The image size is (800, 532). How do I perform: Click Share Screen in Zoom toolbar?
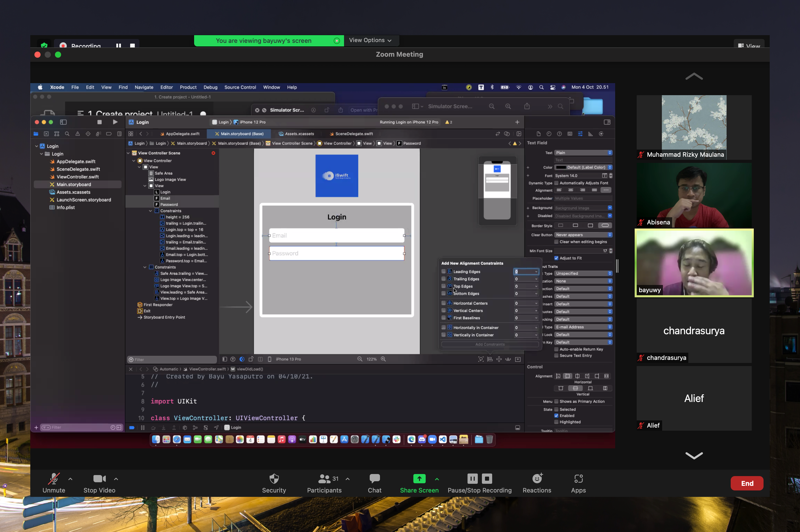[419, 484]
